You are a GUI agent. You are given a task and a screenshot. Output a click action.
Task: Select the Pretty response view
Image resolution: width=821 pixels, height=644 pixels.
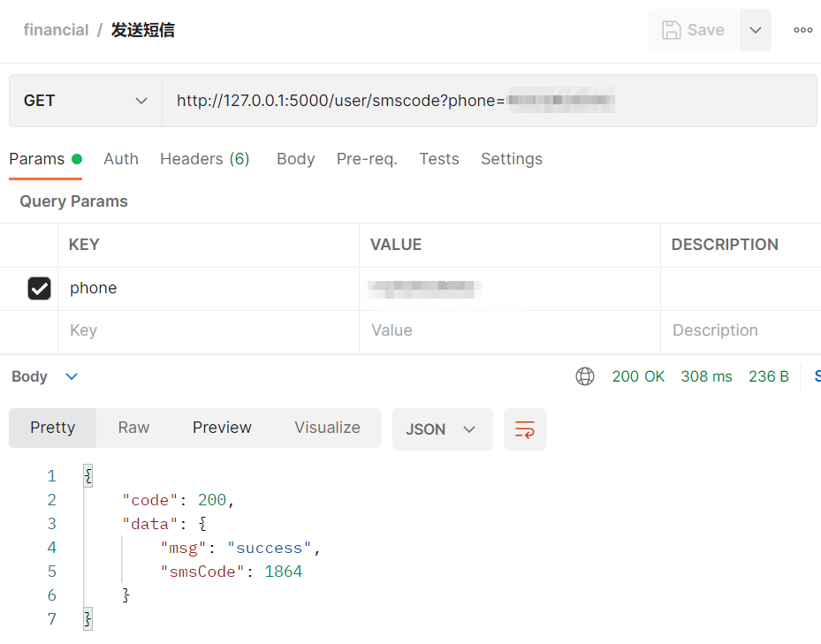pos(52,428)
